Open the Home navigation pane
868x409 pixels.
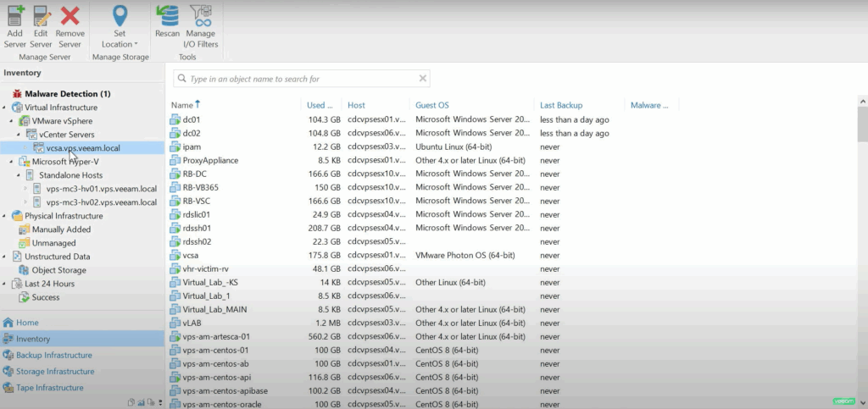(x=27, y=323)
